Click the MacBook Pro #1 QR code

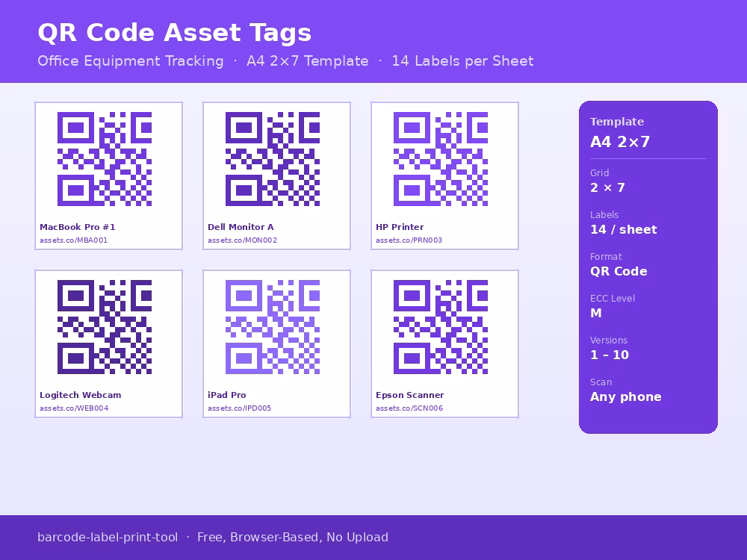(105, 159)
